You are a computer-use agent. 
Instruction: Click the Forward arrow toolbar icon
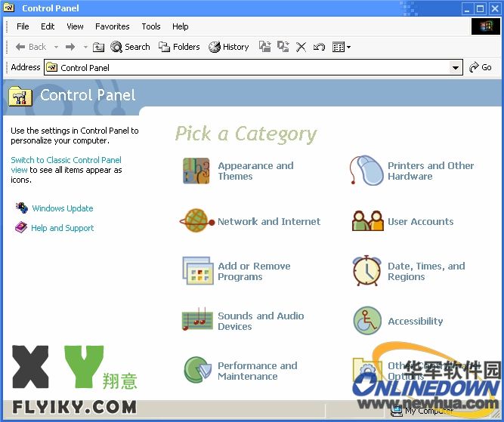click(70, 48)
